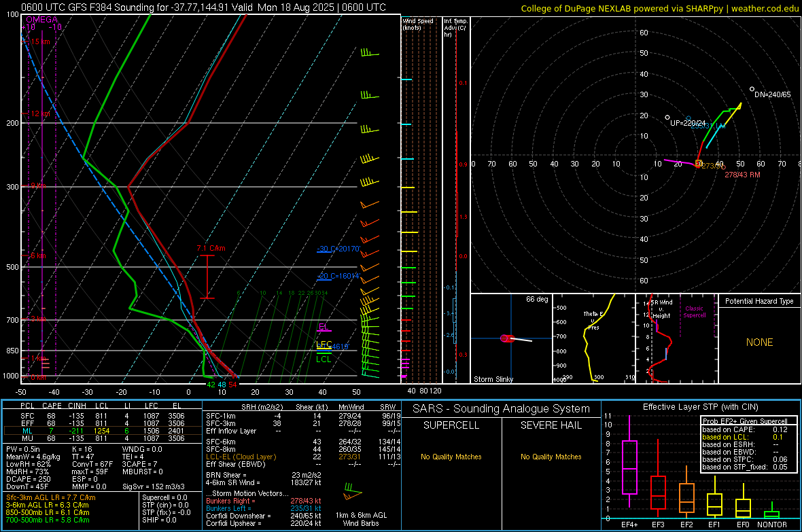
Task: Select the highlighted ML parcel row
Action: [x=103, y=431]
